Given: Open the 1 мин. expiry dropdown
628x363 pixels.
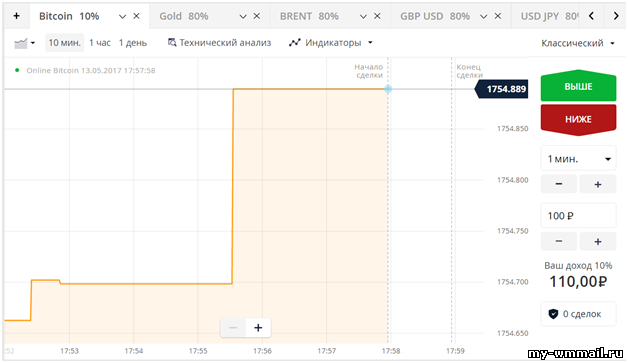Looking at the screenshot, I should (578, 159).
